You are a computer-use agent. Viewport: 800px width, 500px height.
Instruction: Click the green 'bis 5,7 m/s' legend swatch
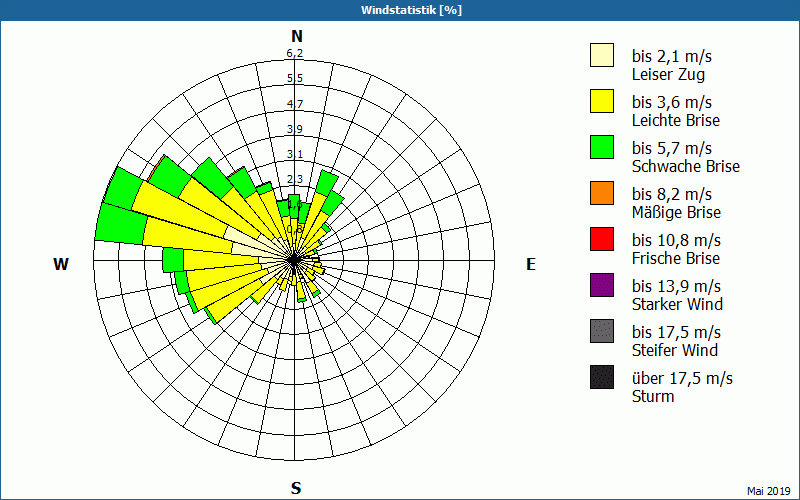click(x=602, y=147)
